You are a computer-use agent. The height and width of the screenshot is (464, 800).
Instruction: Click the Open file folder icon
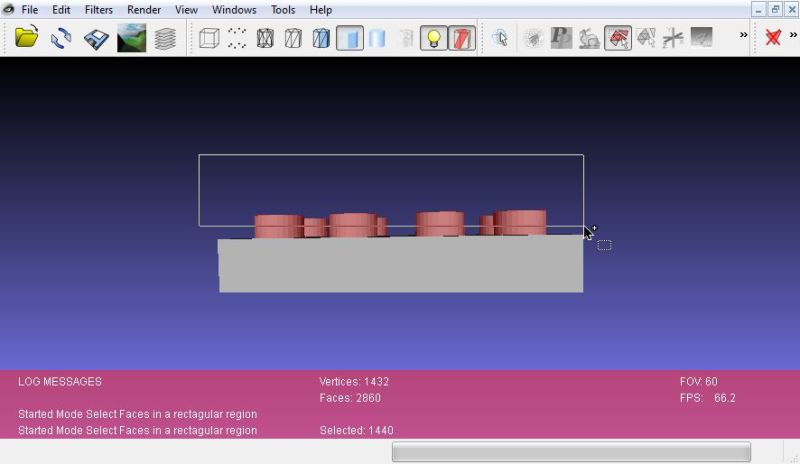27,38
